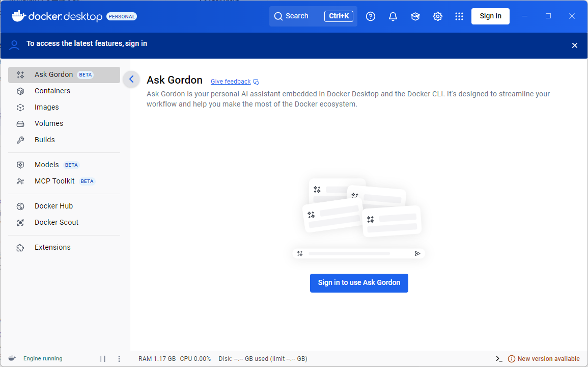Viewport: 588px width, 367px height.
Task: Open the status bar three-dot menu
Action: tap(119, 358)
